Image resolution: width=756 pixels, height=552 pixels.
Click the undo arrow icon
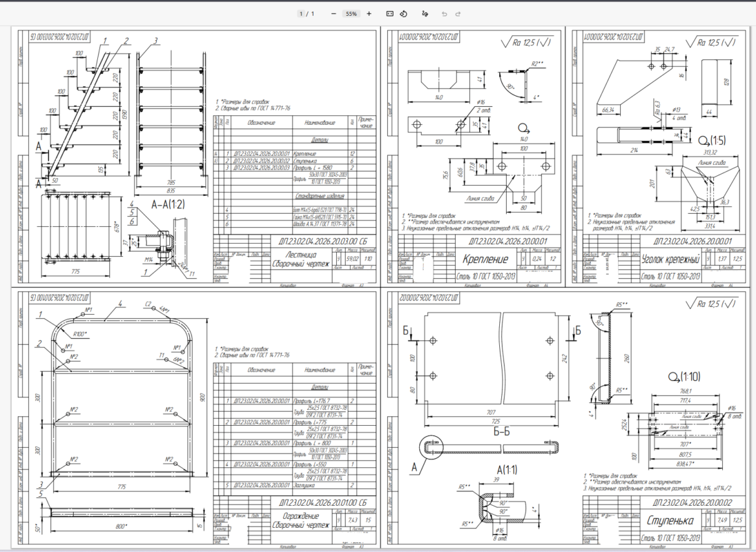click(x=445, y=14)
